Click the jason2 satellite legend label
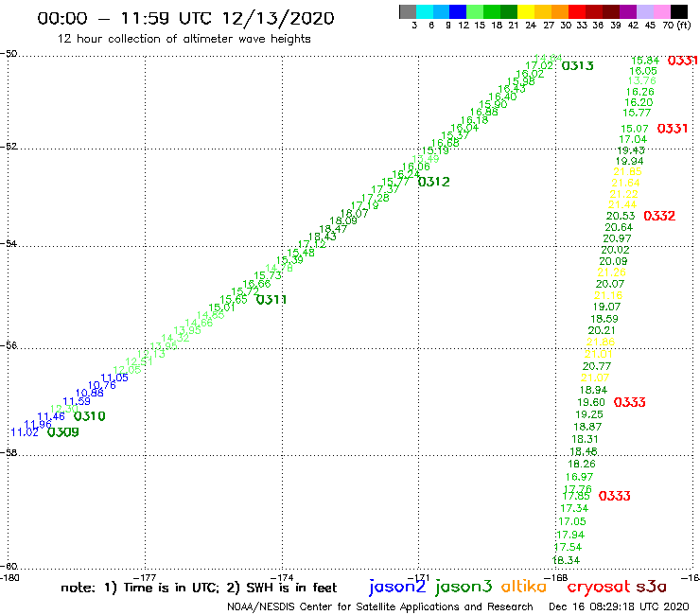Image resolution: width=700 pixels, height=615 pixels. (x=397, y=587)
